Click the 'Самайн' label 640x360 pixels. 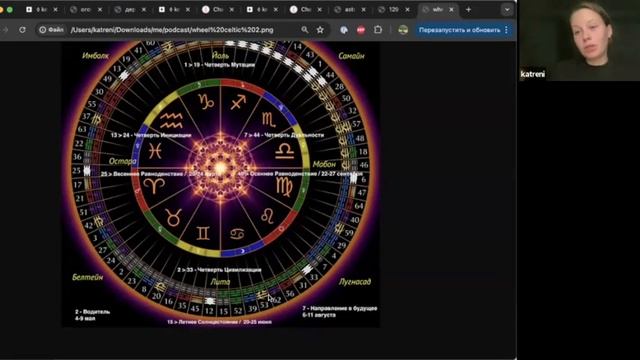(x=351, y=56)
